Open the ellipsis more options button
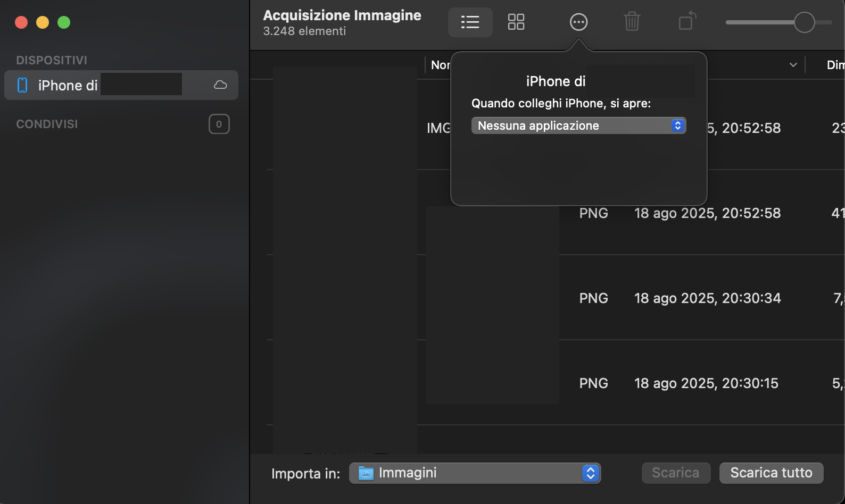This screenshot has height=504, width=845. (578, 22)
